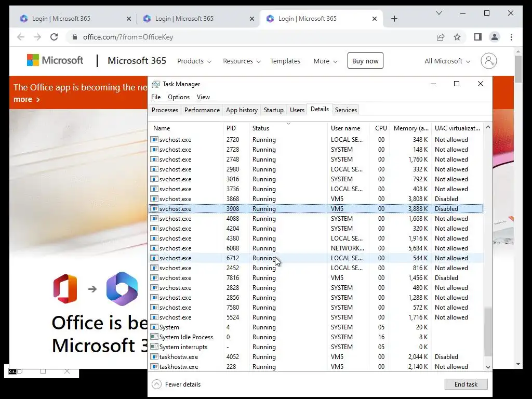
Task: Select svchost.exe row with PID 2720
Action: tap(316, 140)
